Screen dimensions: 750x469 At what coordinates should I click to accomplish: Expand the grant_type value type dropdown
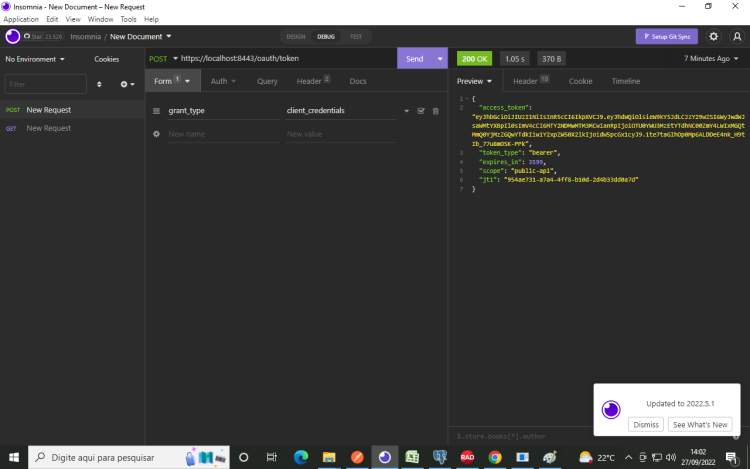pos(407,111)
